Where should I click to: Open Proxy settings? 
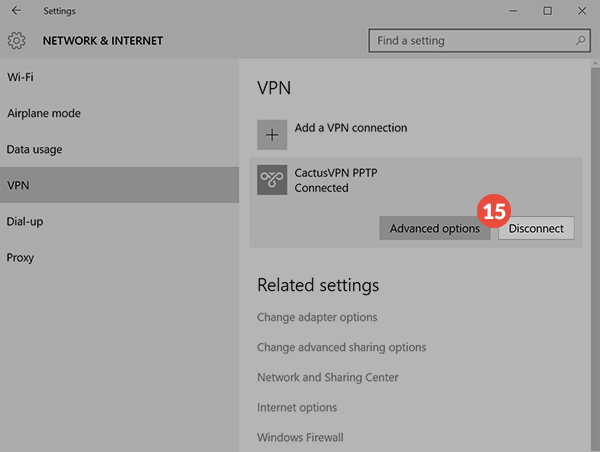119,257
